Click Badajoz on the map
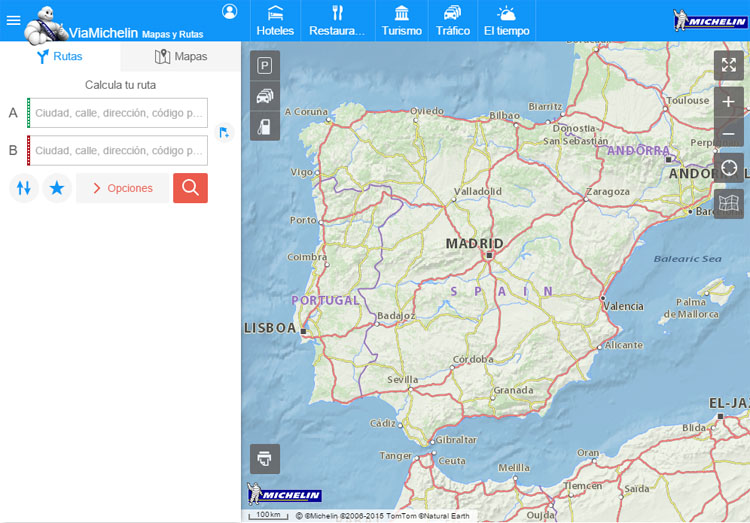The image size is (750, 523). (396, 316)
